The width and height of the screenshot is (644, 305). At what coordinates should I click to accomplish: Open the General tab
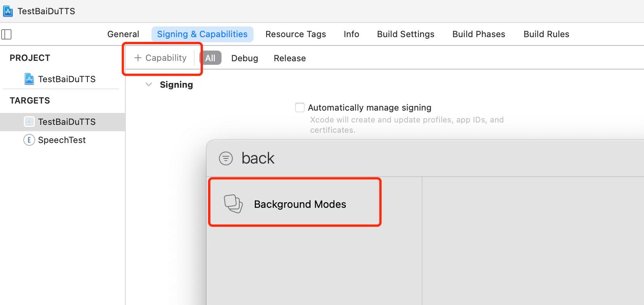pyautogui.click(x=123, y=34)
